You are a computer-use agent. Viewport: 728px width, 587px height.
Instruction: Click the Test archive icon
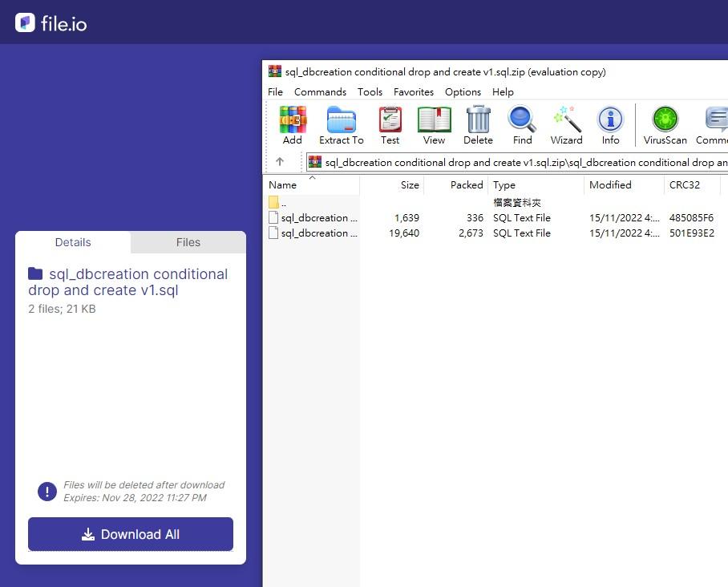[390, 120]
